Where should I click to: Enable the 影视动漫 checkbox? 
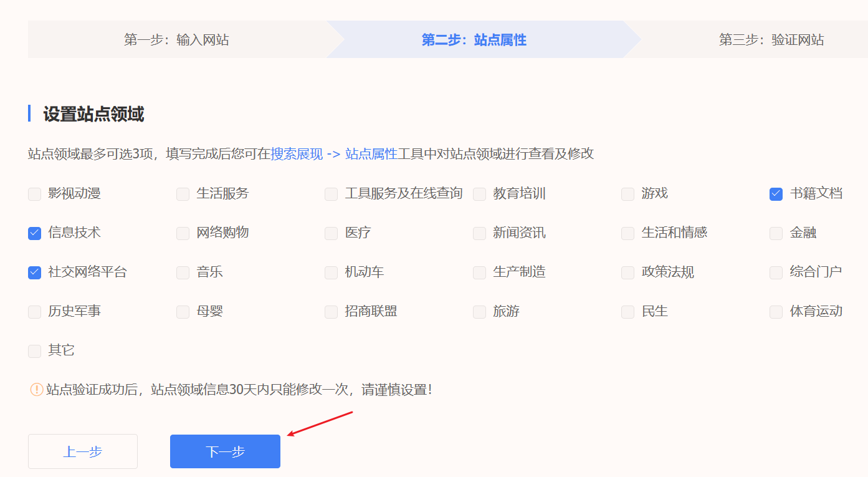34,194
